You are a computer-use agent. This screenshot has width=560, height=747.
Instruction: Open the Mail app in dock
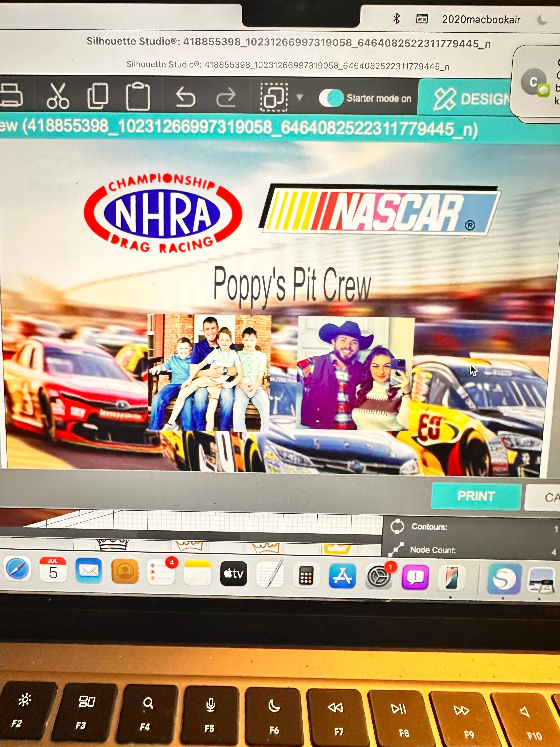coord(89,570)
